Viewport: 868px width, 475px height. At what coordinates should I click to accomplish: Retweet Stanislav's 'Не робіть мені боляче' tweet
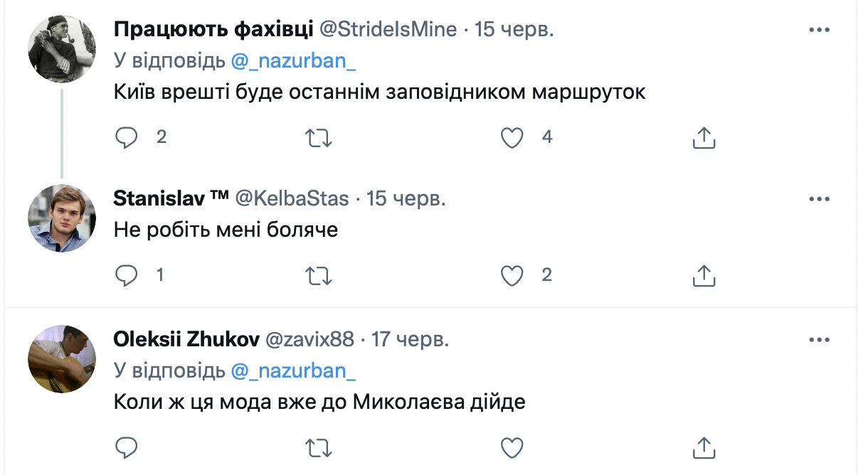click(319, 275)
